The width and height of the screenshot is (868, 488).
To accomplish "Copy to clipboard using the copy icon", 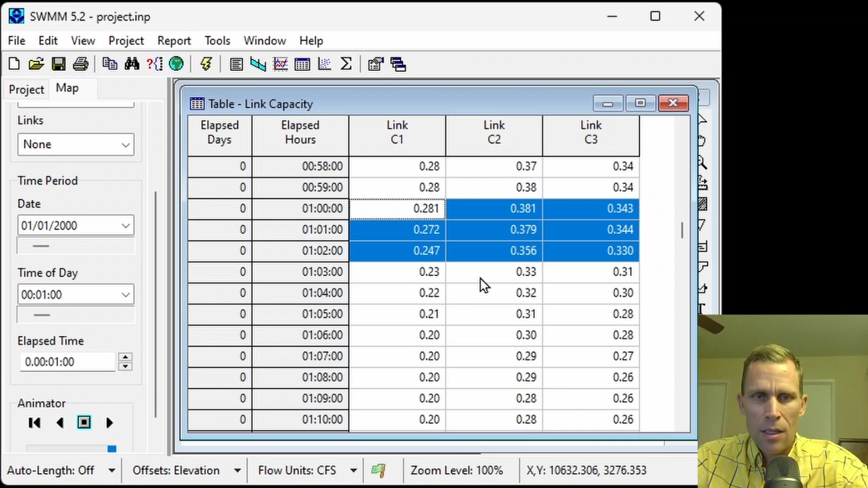I will coord(110,64).
